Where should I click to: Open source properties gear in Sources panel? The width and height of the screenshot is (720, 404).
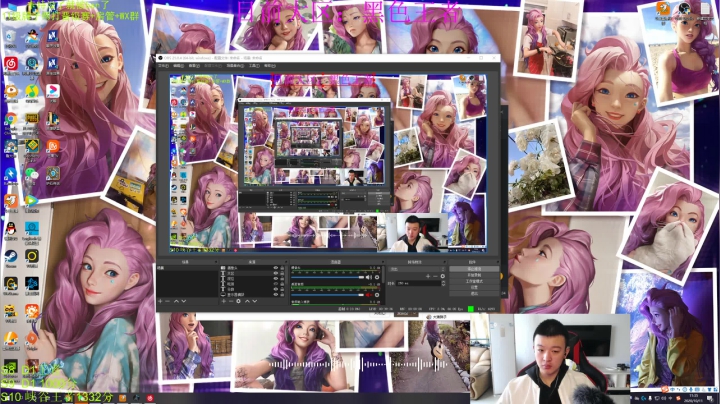click(x=238, y=301)
